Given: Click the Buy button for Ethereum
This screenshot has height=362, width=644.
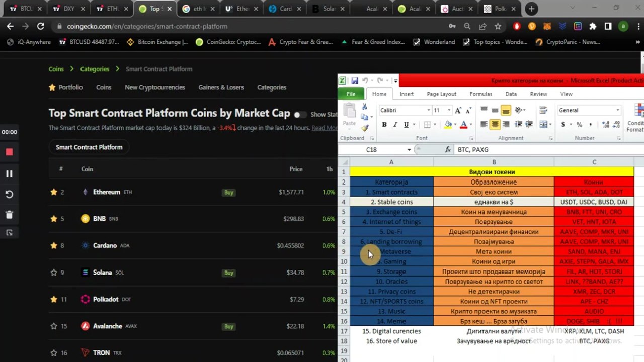Looking at the screenshot, I should tap(229, 192).
